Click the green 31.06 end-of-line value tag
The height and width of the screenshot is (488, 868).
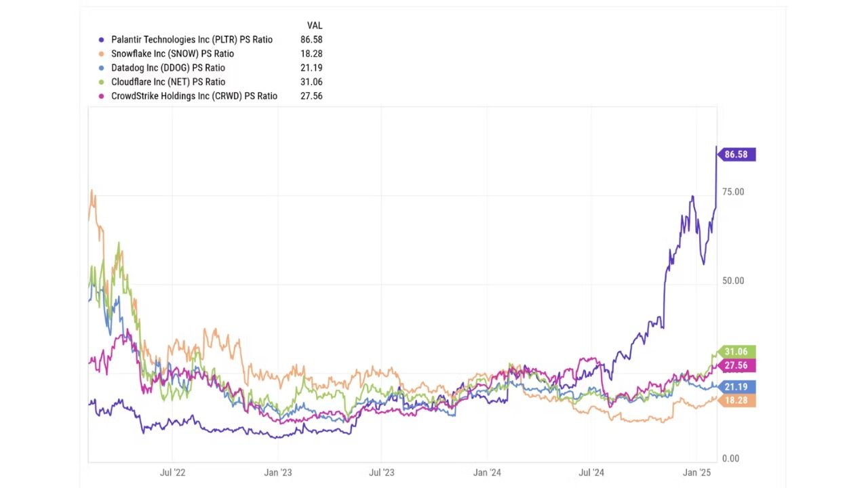click(736, 352)
